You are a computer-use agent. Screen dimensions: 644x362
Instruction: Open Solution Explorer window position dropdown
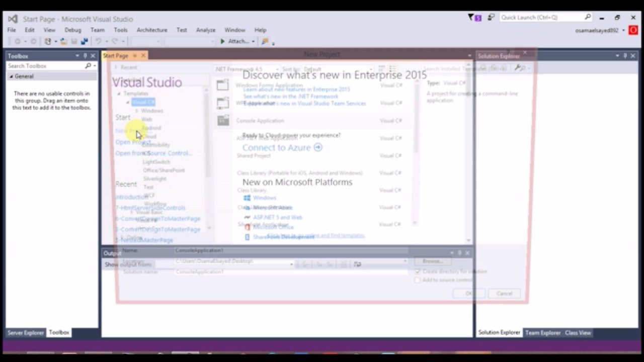pyautogui.click(x=617, y=56)
